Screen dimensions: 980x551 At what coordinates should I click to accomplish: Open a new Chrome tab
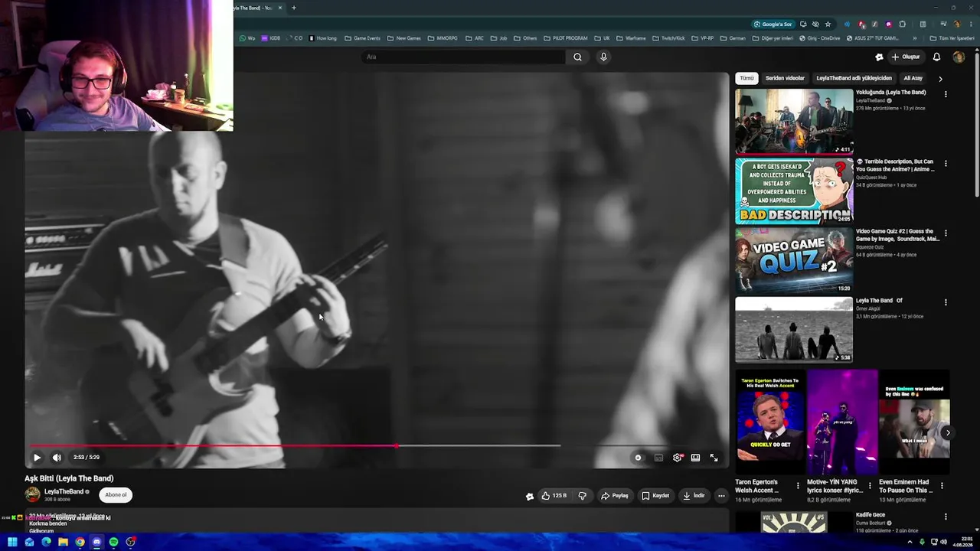click(293, 8)
